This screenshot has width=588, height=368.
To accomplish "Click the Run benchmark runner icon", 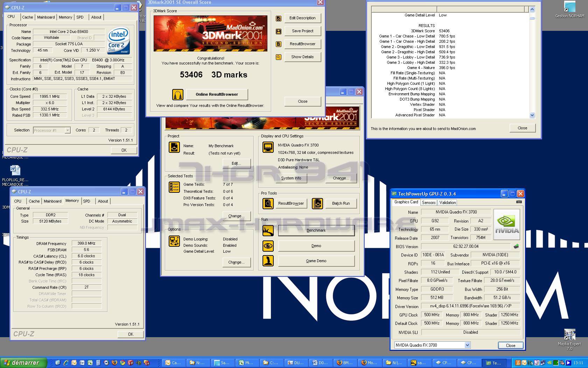I will tap(268, 231).
